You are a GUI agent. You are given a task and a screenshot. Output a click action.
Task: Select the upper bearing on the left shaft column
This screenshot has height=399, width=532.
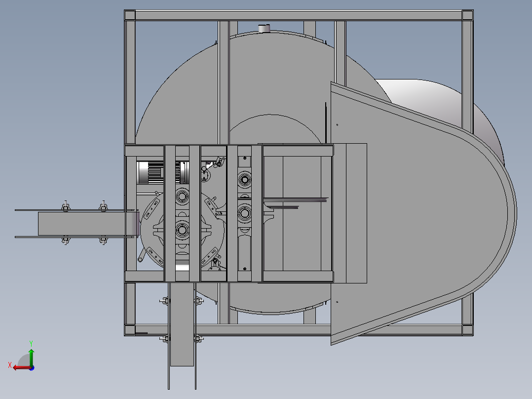pos(182,196)
